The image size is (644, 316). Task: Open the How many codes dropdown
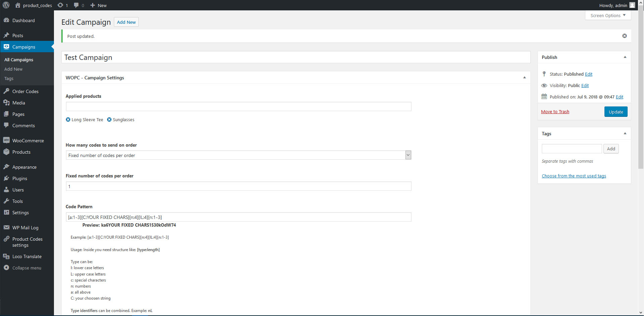[x=239, y=155]
